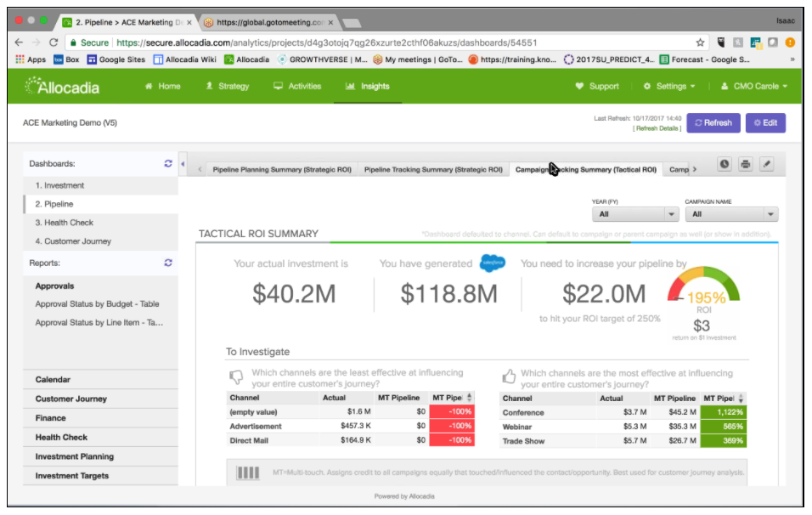
Task: Expand the Customer Journey report group
Action: [x=101, y=399]
